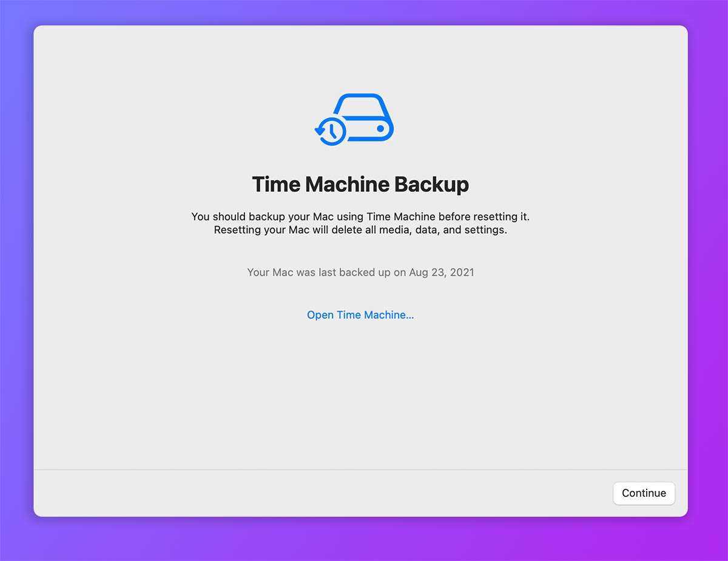The height and width of the screenshot is (561, 728).
Task: Open Time Machine via the blue link
Action: 360,315
